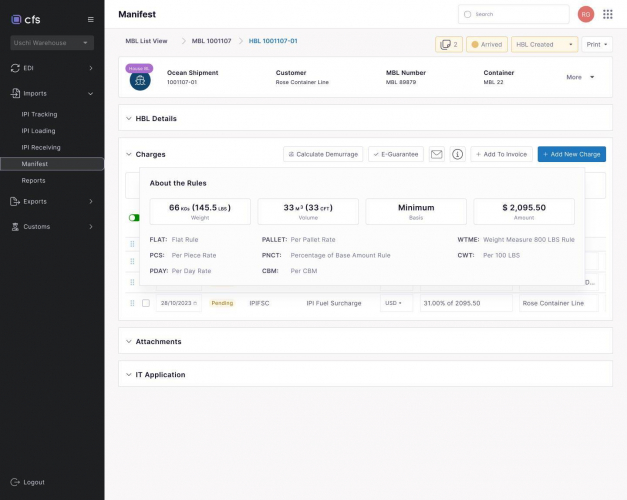This screenshot has height=500, width=627.
Task: Click the Logout label
Action: tap(34, 482)
